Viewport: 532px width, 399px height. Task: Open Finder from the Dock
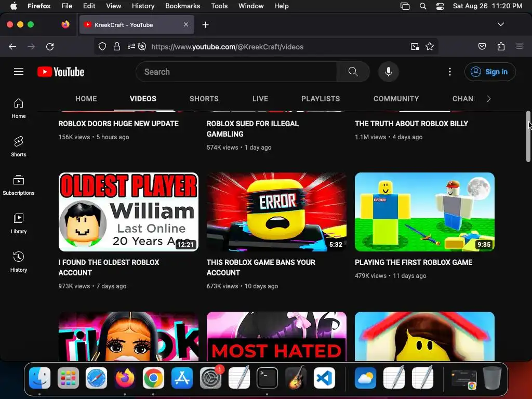click(x=39, y=378)
